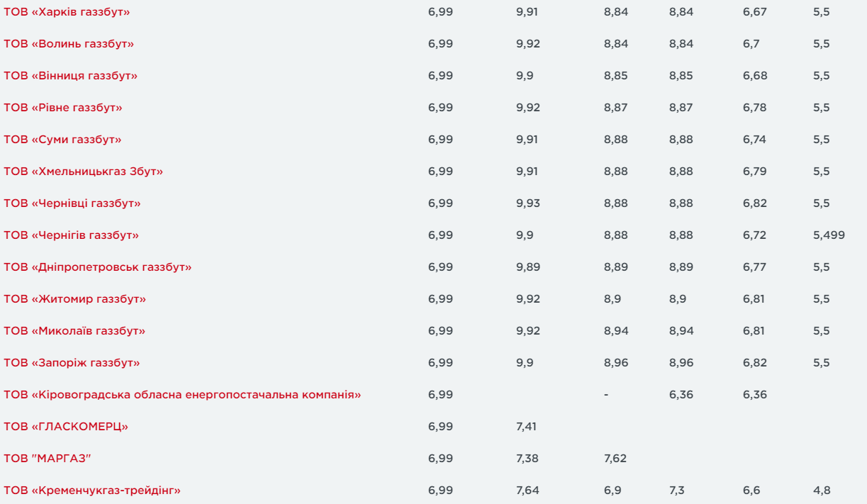Click the ТОВ «Волинь газзбут» supplier link

click(69, 44)
